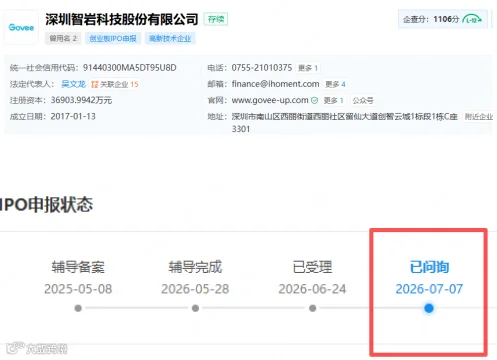Click the Govee company logo

pos(21,27)
